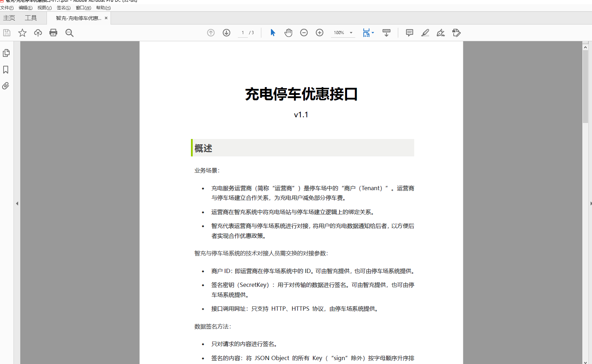Click the read mode scrolling icon

click(386, 33)
